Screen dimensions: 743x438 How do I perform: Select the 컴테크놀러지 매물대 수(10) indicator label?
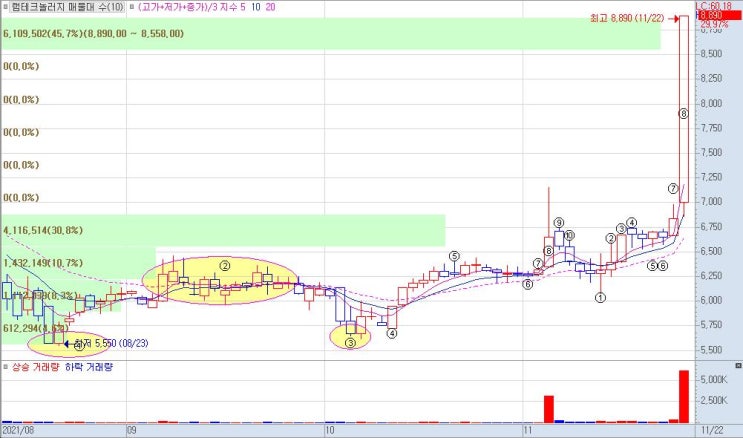click(66, 7)
